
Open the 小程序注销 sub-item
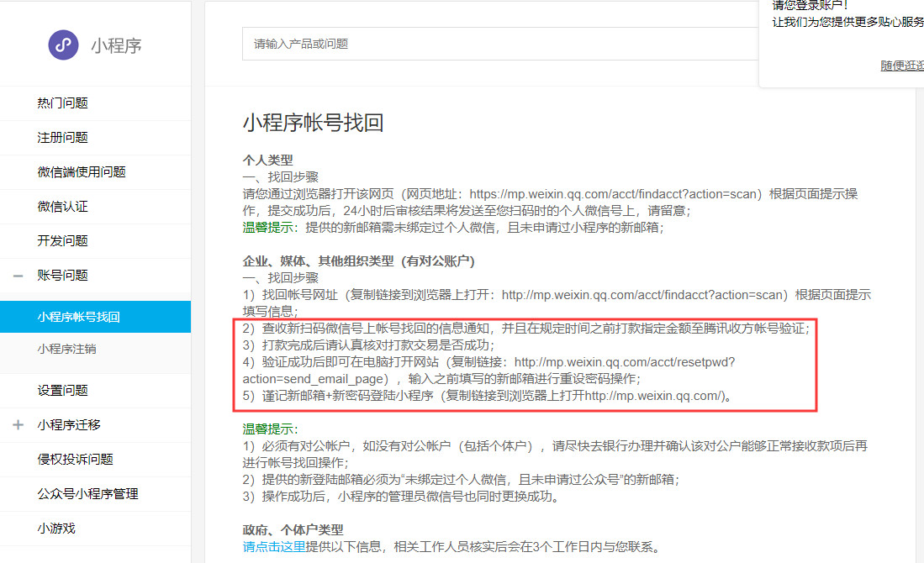pyautogui.click(x=66, y=349)
